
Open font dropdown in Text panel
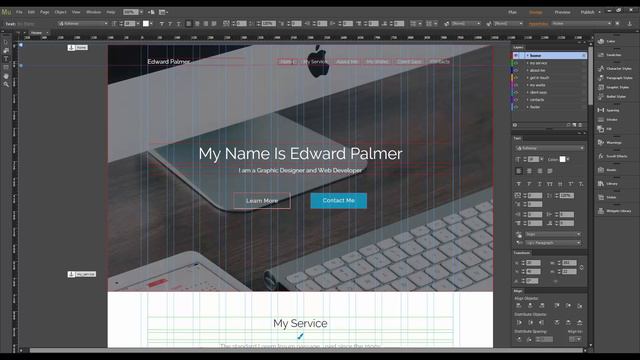(x=549, y=148)
